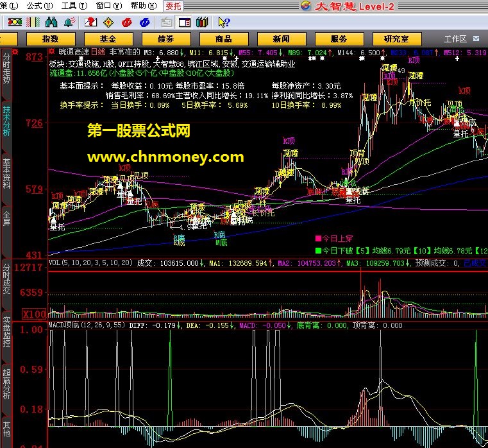This screenshot has height=448, width=488.
Task: Click the X100 volume scale label
Action: click(x=35, y=314)
